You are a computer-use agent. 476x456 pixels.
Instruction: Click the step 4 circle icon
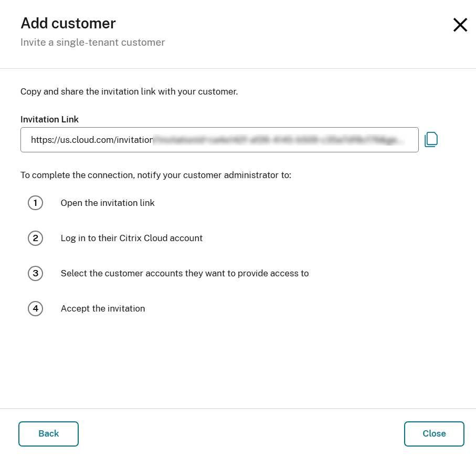(x=35, y=308)
